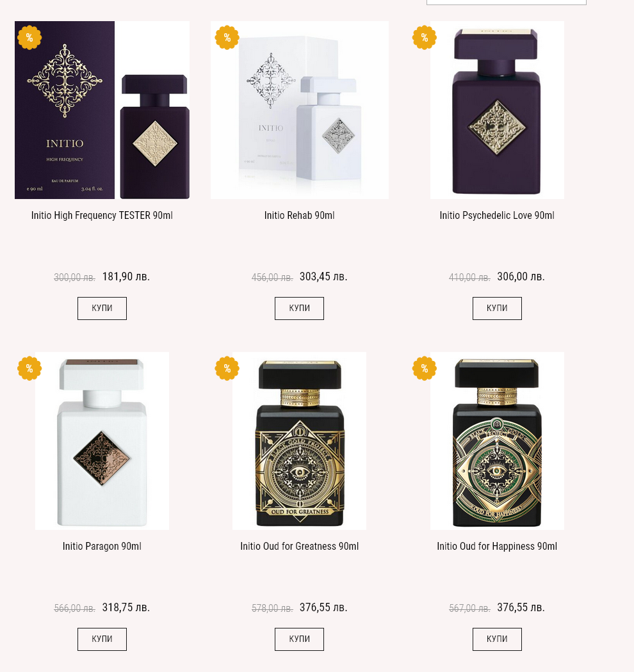Click percent badge on Psychedelic Love
Viewport: 634px width, 672px height.
click(x=424, y=38)
